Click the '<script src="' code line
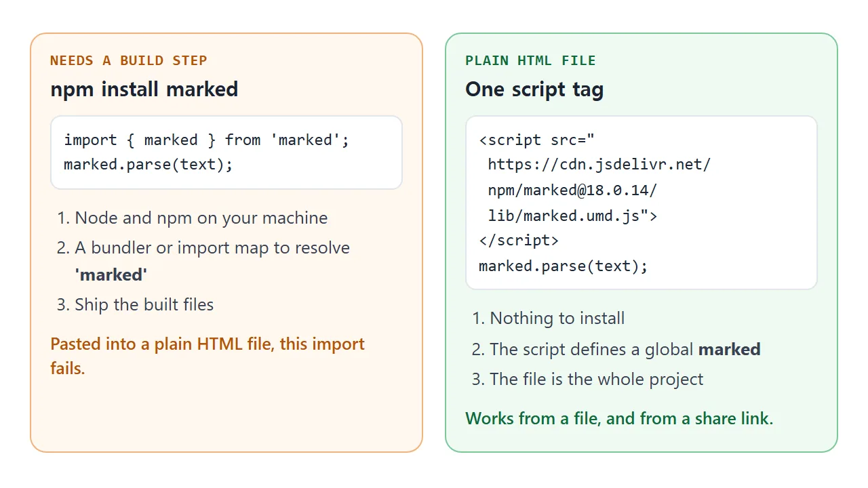 click(x=536, y=140)
